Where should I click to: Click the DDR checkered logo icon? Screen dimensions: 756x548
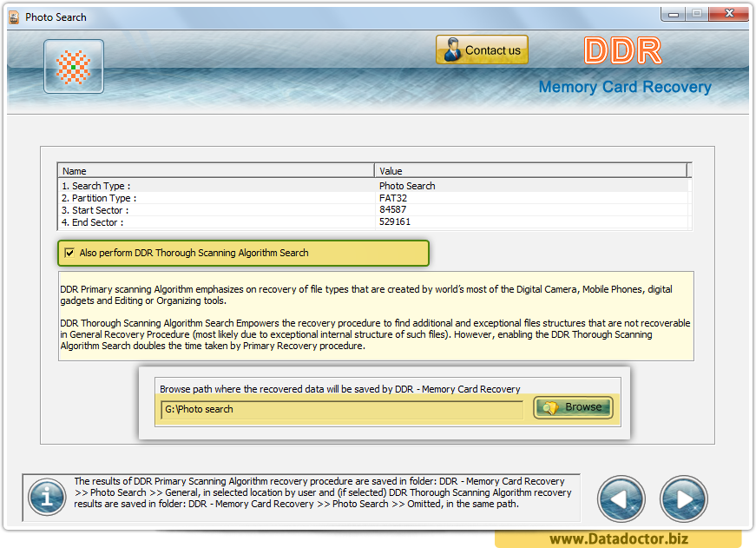pos(73,65)
